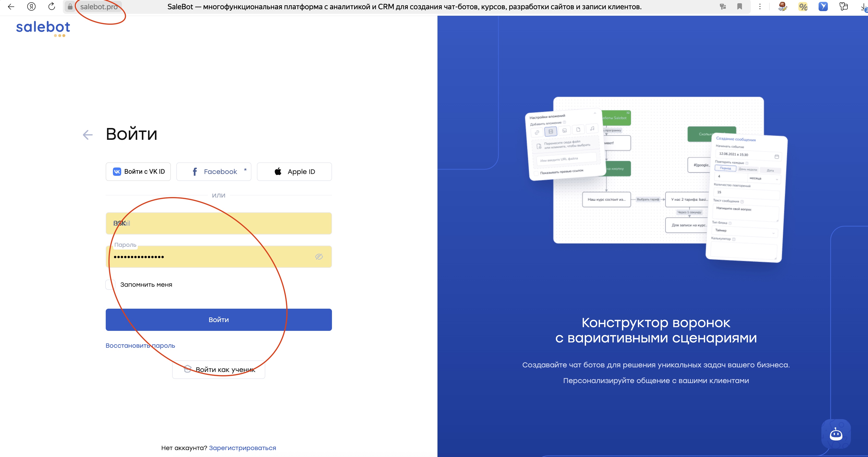The image size is (868, 457).
Task: Open the blue bird extension icon
Action: [823, 6]
